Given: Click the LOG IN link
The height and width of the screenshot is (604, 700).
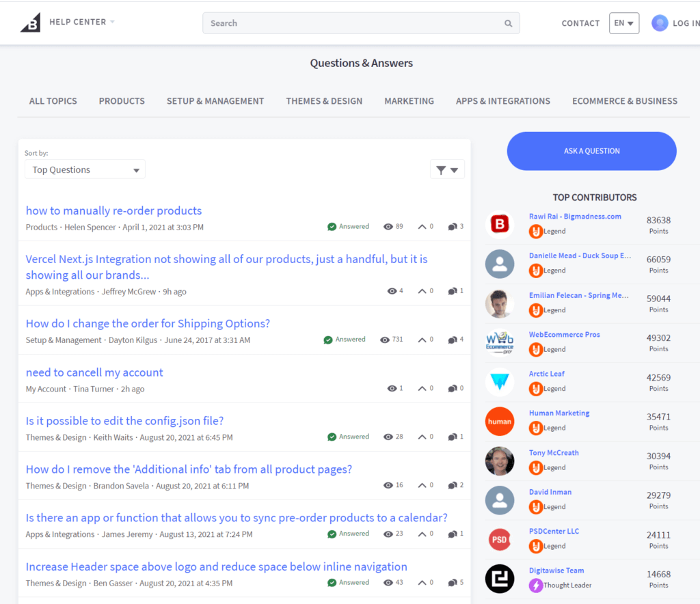Looking at the screenshot, I should tap(686, 23).
